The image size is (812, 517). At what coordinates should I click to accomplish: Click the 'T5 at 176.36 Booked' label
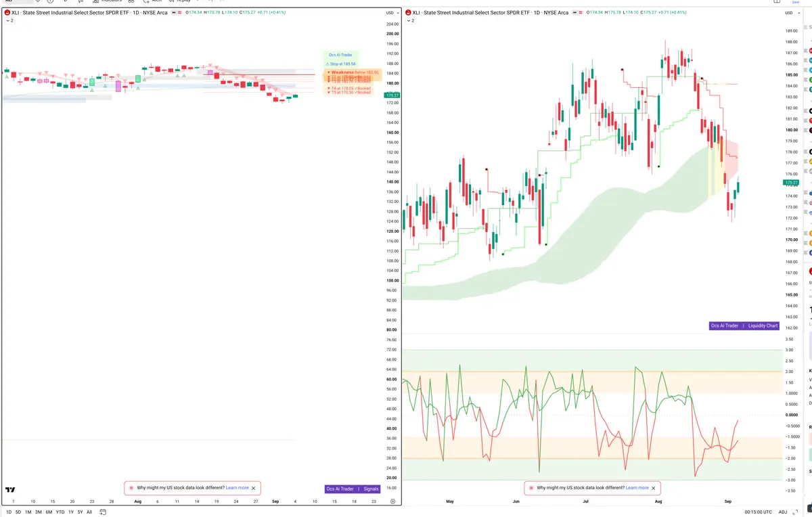[x=350, y=93]
